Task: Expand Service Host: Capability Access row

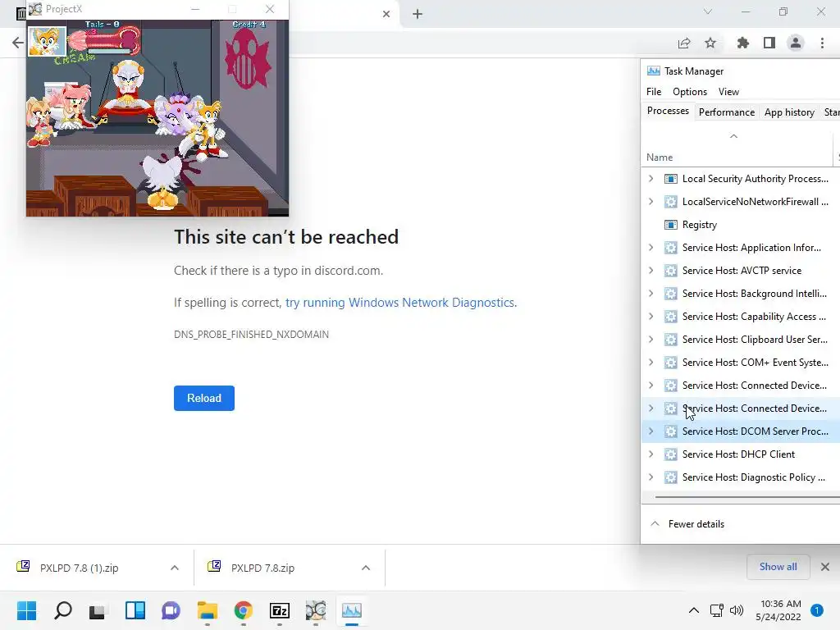Action: point(651,317)
